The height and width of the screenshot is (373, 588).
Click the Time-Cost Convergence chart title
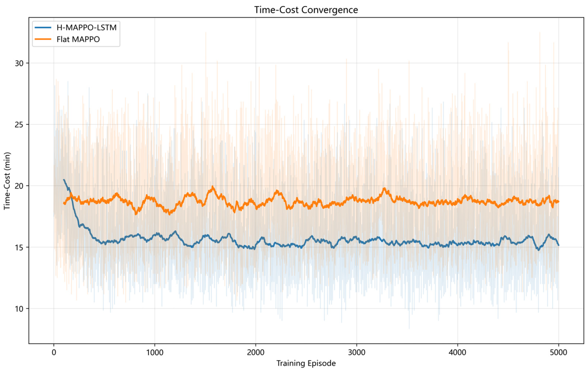coord(306,10)
